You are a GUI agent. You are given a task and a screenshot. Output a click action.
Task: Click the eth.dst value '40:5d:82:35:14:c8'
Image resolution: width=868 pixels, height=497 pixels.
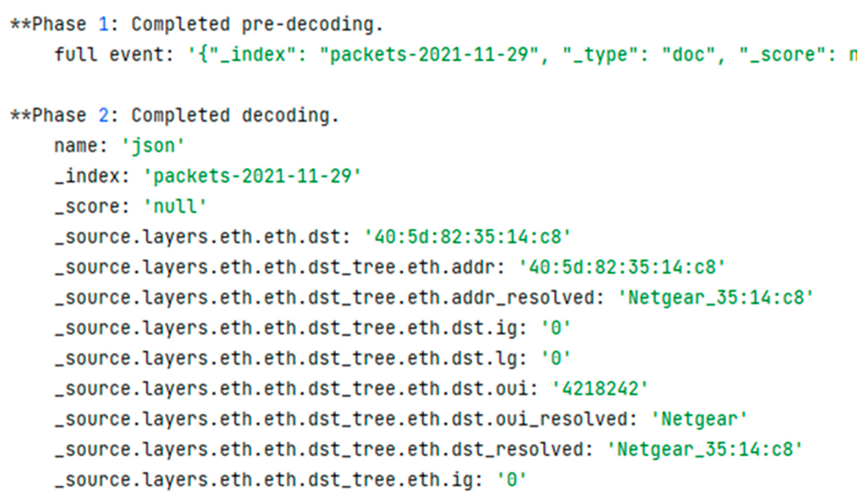[467, 237]
